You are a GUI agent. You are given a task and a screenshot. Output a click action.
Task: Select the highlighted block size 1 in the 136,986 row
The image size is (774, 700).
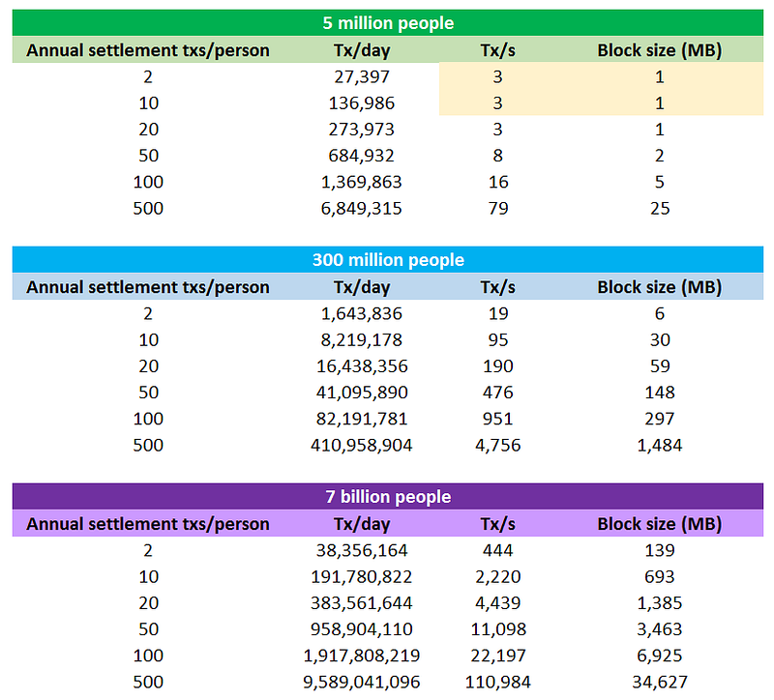point(660,102)
